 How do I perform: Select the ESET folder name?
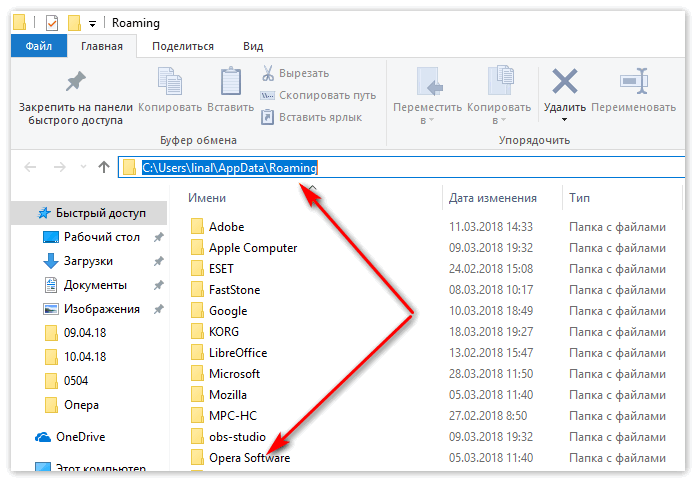tap(221, 269)
